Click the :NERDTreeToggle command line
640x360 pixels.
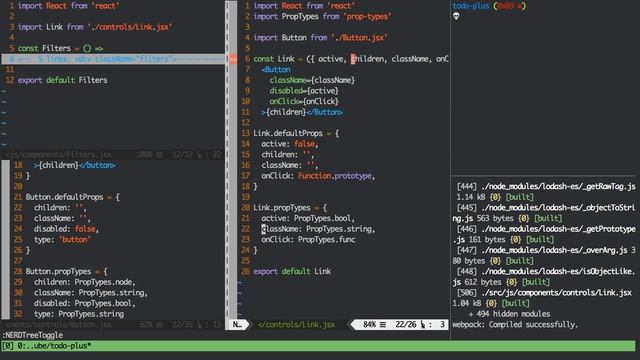(x=33, y=335)
